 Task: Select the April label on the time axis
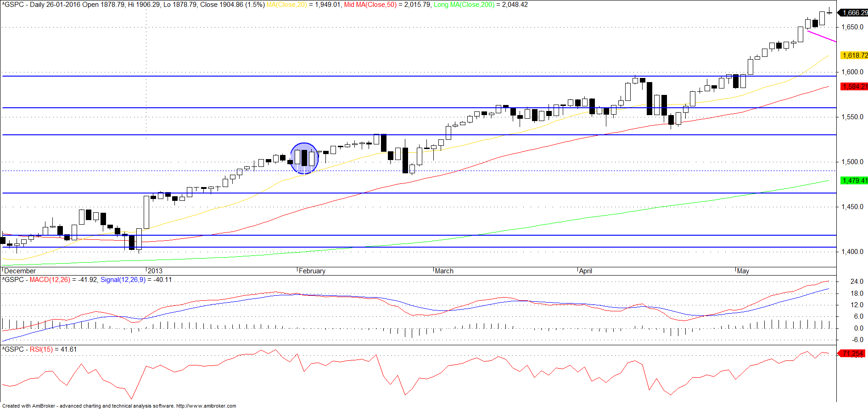[586, 271]
